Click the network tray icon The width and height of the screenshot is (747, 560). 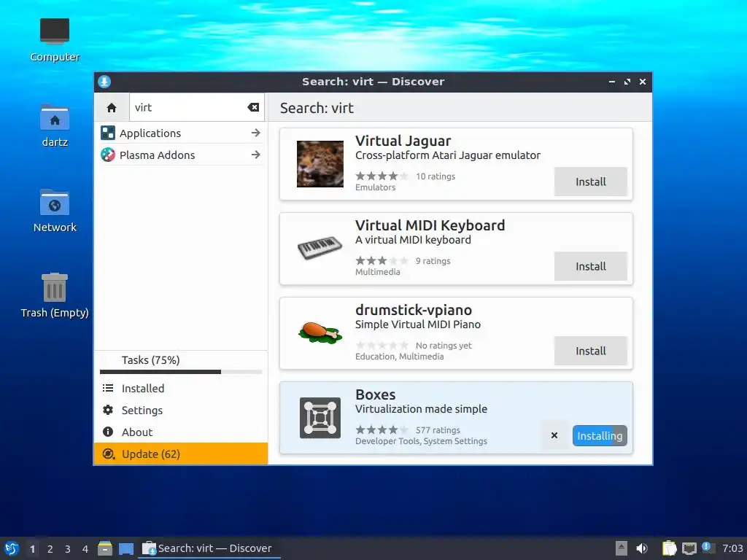689,548
